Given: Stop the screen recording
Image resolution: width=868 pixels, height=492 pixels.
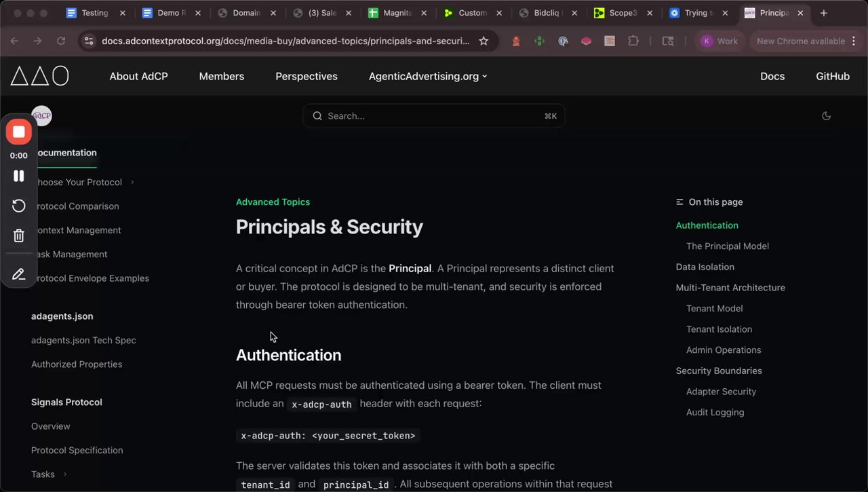Looking at the screenshot, I should (19, 132).
